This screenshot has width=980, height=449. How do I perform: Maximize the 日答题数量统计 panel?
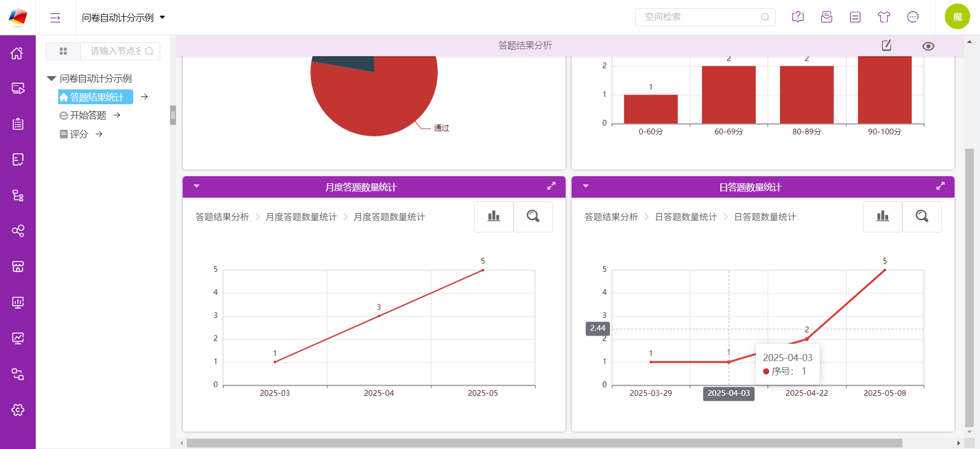tap(940, 186)
